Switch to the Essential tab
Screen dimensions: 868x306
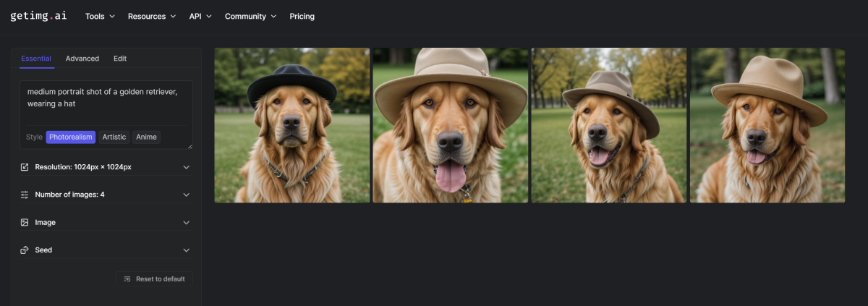coord(36,59)
